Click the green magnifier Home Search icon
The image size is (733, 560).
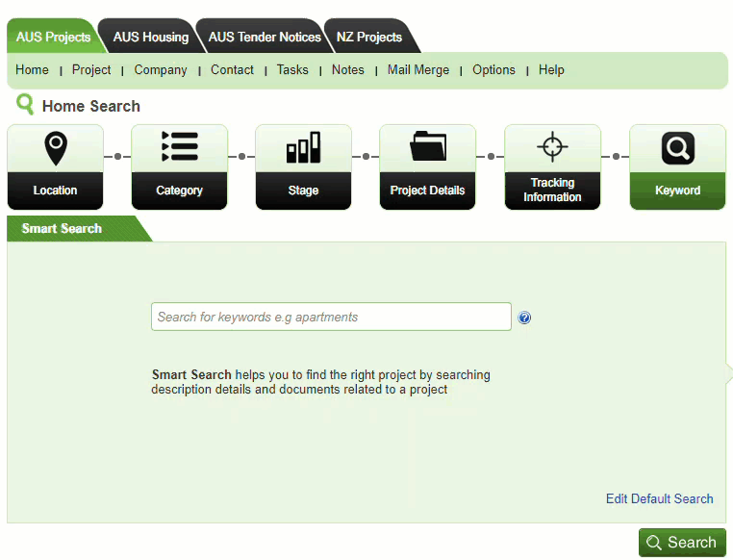[x=25, y=104]
